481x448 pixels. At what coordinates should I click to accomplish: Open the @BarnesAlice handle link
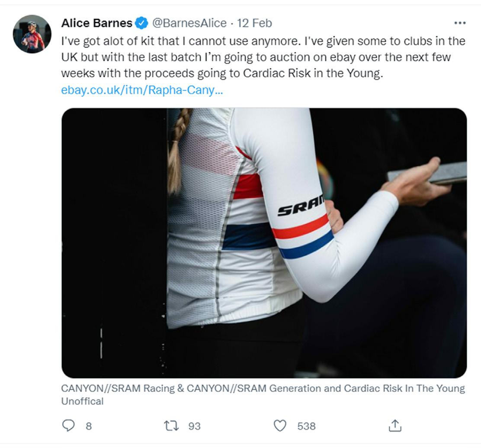click(189, 23)
